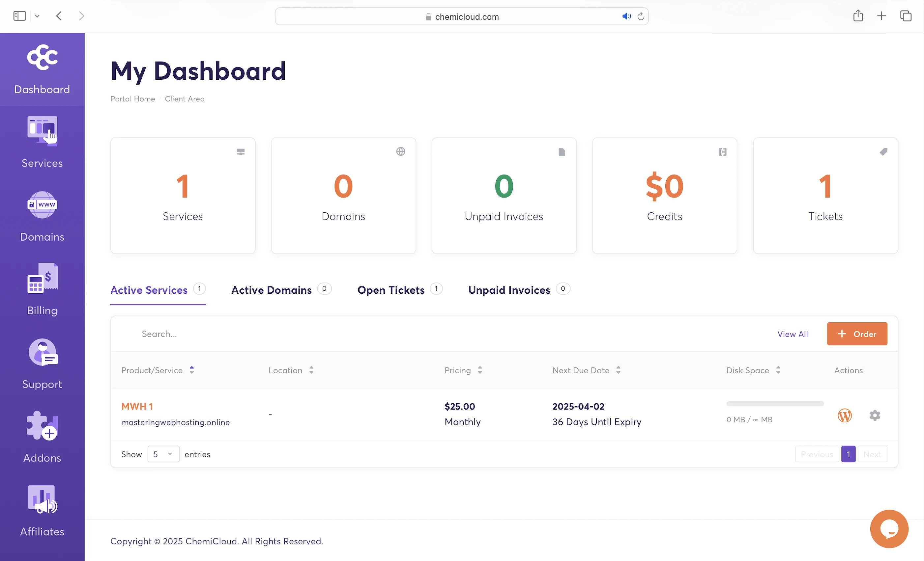This screenshot has width=924, height=561.
Task: Open the Addons sidebar icon
Action: click(x=42, y=426)
